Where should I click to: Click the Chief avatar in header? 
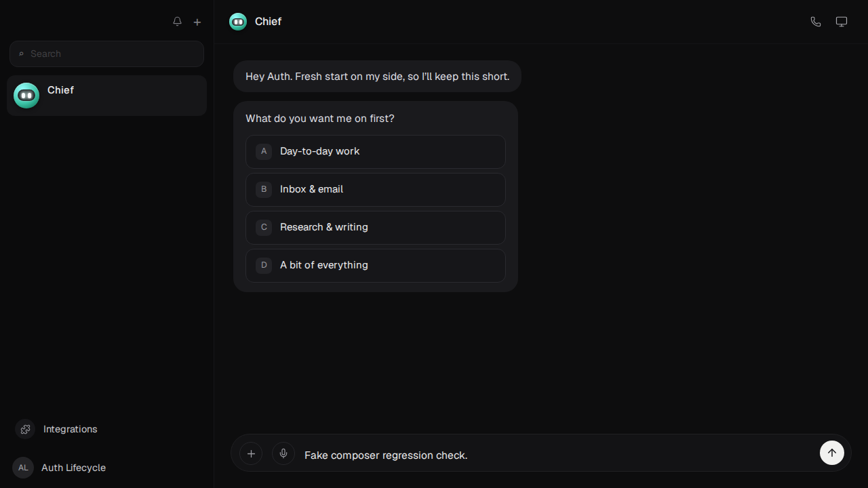click(238, 22)
